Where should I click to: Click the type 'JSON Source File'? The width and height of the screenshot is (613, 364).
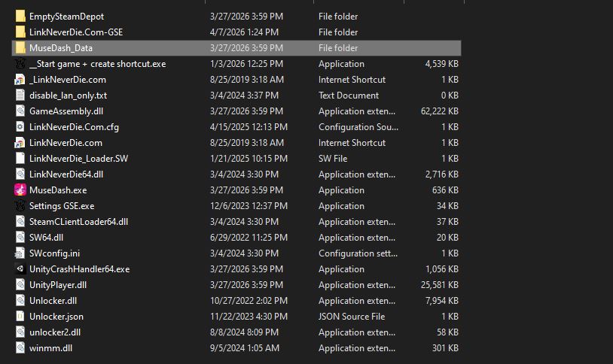tap(352, 317)
